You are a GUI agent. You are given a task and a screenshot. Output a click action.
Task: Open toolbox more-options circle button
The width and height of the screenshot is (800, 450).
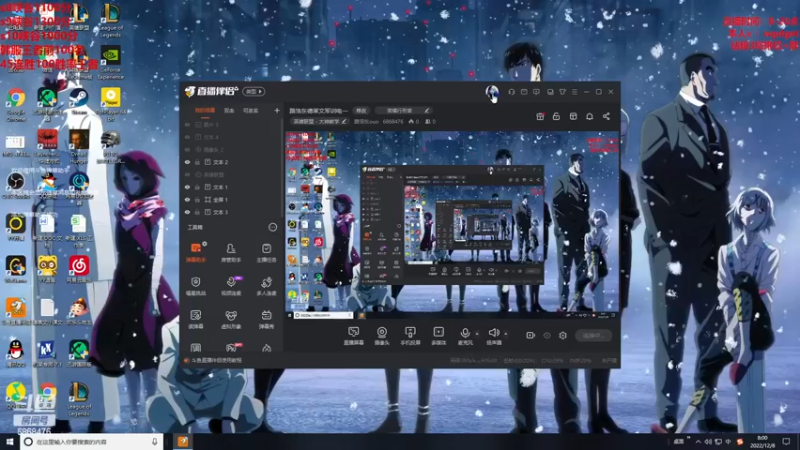pos(272,227)
